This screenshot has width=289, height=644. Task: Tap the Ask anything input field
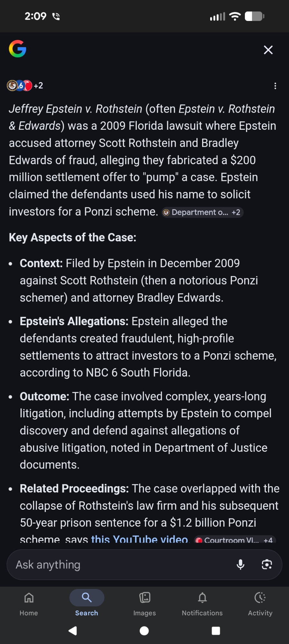click(x=122, y=565)
